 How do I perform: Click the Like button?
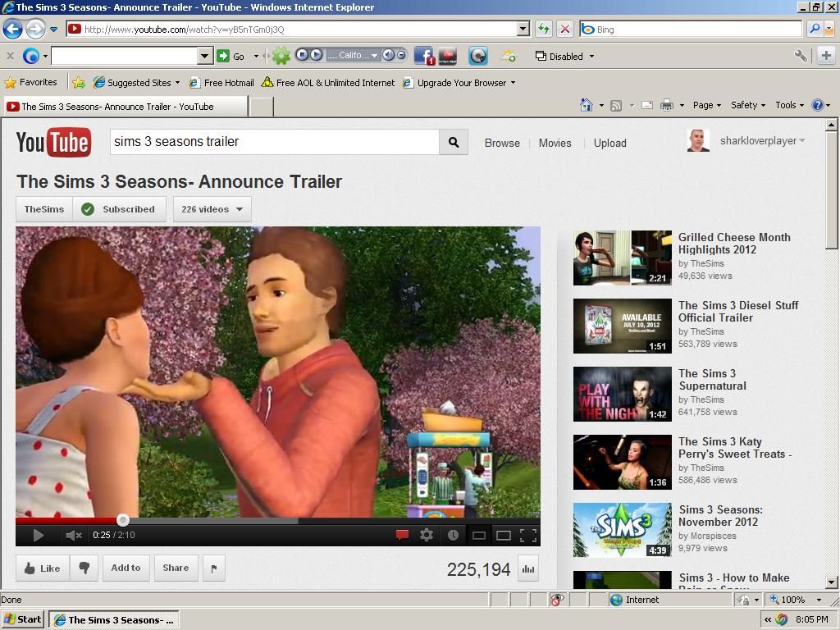click(43, 568)
